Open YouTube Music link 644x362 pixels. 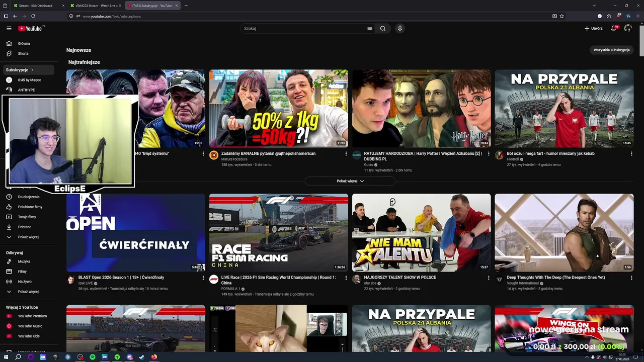point(29,326)
